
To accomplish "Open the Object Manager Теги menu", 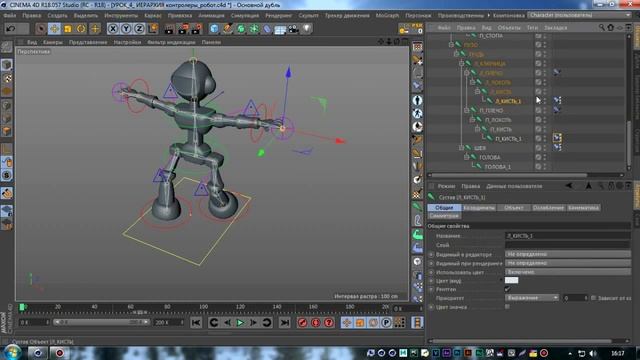I will (x=532, y=28).
